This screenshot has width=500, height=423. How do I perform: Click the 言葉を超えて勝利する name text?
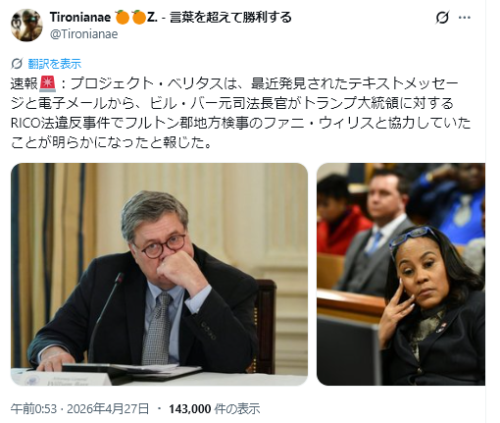[231, 17]
